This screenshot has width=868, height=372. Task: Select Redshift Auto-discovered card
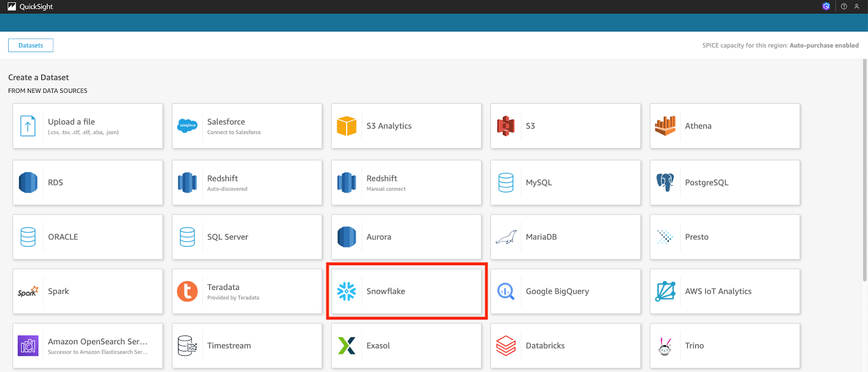(x=247, y=182)
